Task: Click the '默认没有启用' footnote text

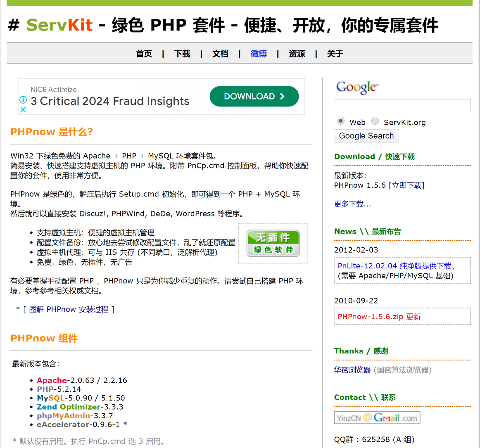Action: 89,441
